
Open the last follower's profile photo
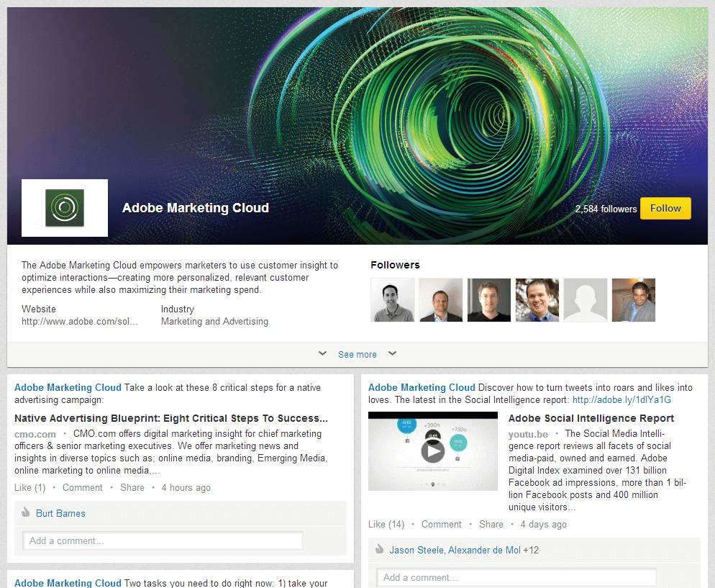click(x=633, y=300)
